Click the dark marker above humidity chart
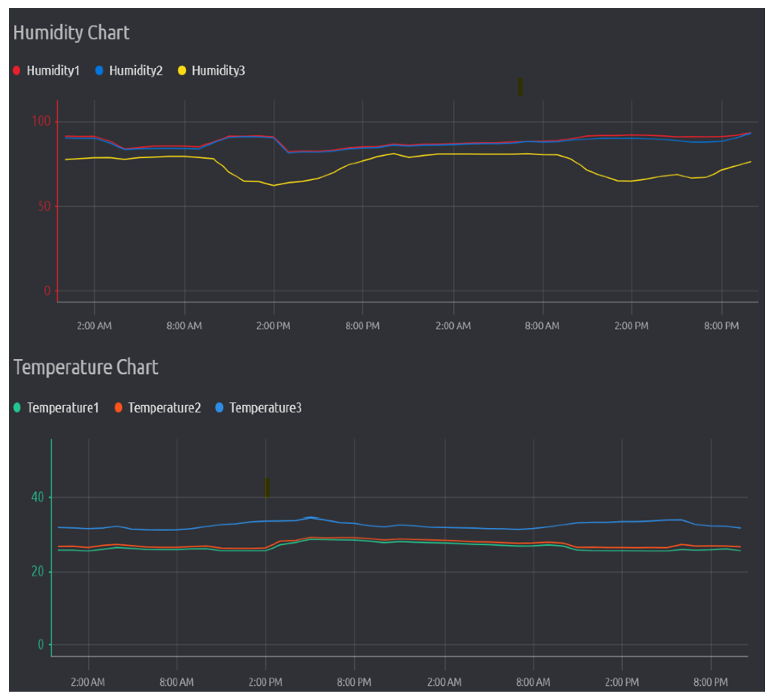 click(520, 87)
